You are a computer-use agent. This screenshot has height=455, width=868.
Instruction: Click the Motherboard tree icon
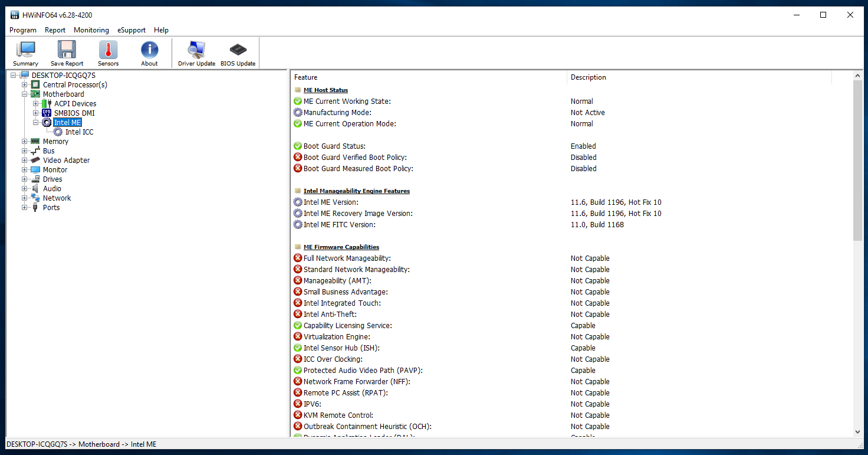35,94
